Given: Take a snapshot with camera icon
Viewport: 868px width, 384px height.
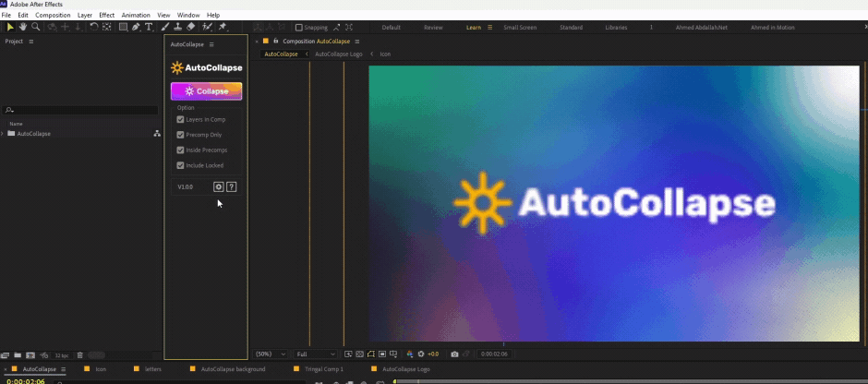Looking at the screenshot, I should click(x=454, y=354).
